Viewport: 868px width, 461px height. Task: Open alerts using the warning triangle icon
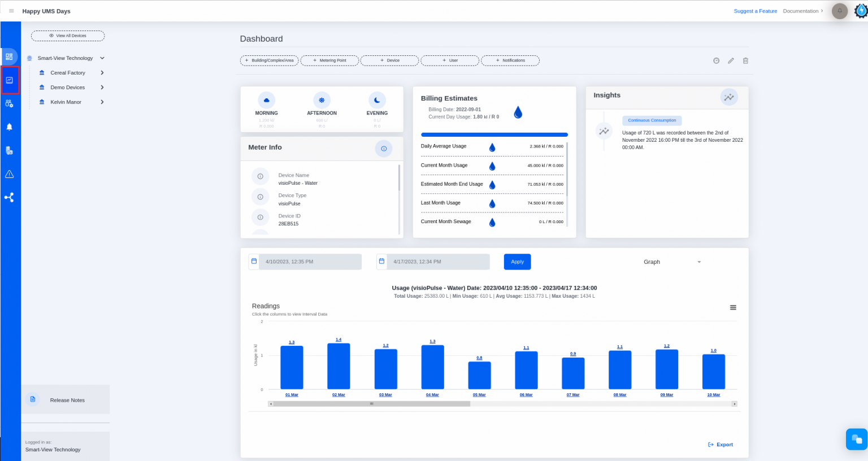(x=10, y=173)
